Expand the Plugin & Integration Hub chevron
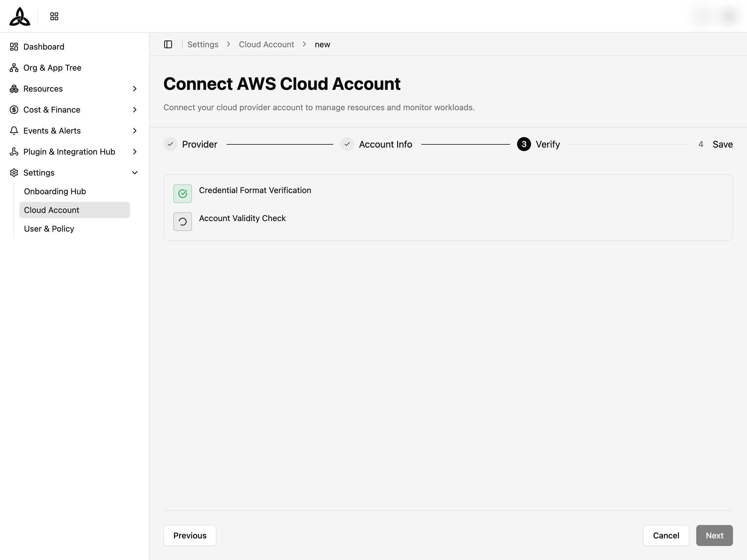 135,152
